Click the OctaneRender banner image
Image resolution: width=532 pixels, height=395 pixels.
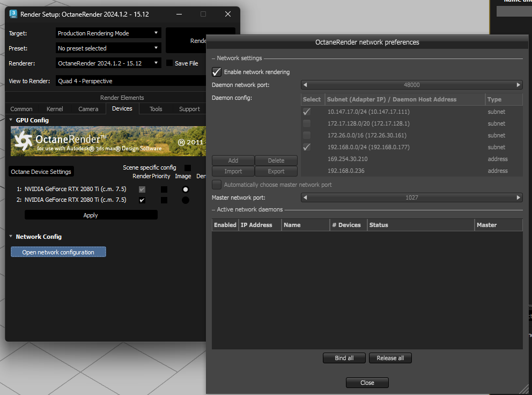pos(108,141)
